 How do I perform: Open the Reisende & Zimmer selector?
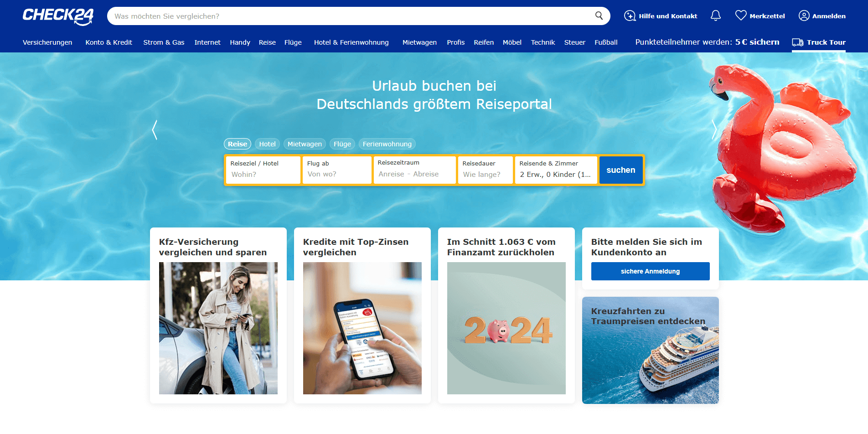[x=556, y=170]
